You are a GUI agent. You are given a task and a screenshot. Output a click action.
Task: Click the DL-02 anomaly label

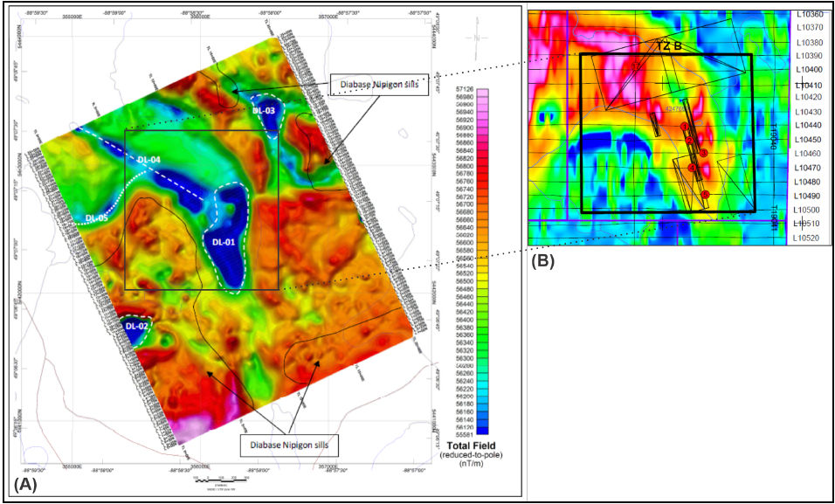[137, 326]
